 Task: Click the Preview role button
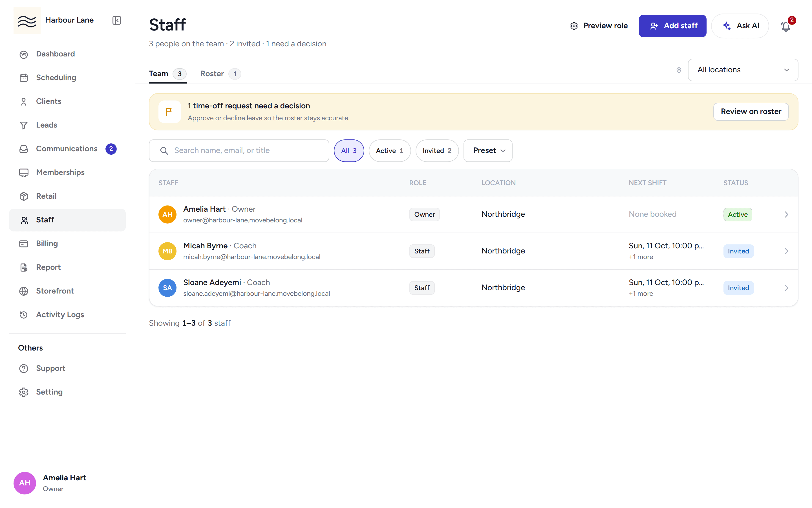click(x=599, y=25)
